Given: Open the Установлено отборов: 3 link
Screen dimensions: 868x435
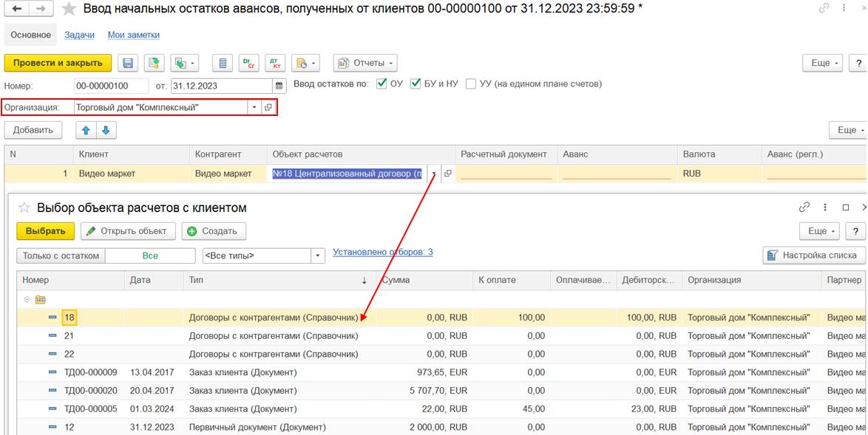Looking at the screenshot, I should click(382, 252).
